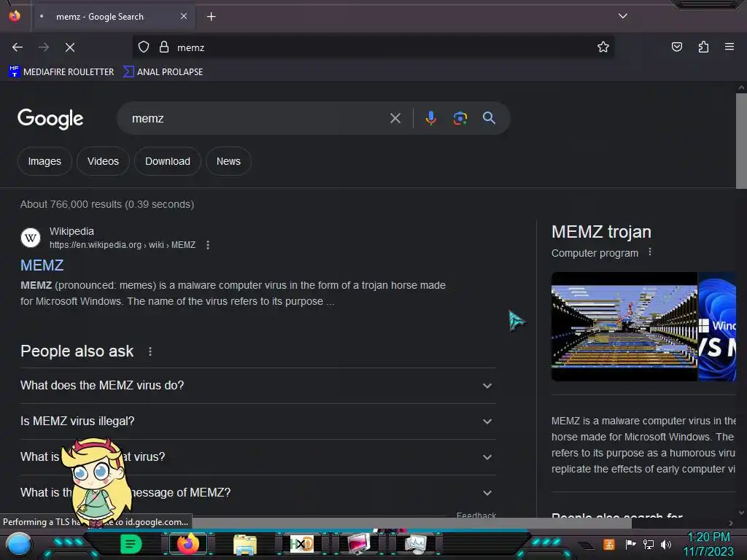Click the MEMZ trojan panel heading

pyautogui.click(x=601, y=232)
